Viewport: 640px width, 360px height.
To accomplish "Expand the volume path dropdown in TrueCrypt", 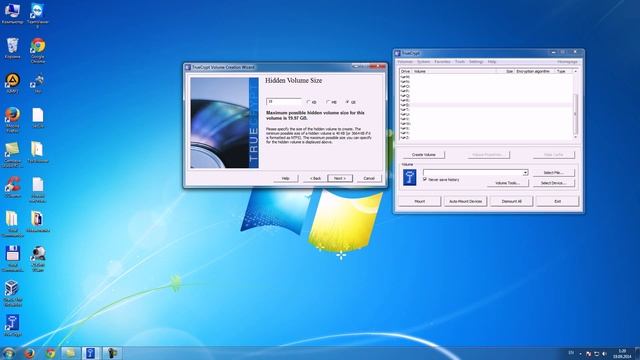I will tap(525, 173).
